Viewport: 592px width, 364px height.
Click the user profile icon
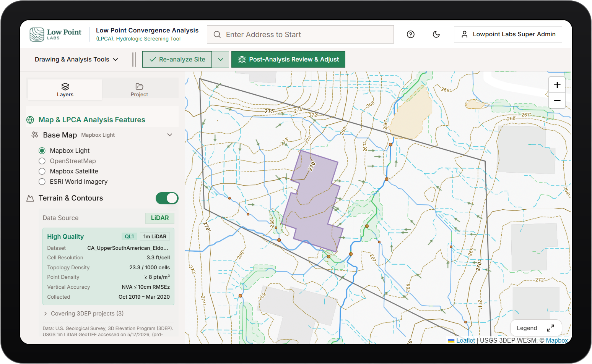465,34
